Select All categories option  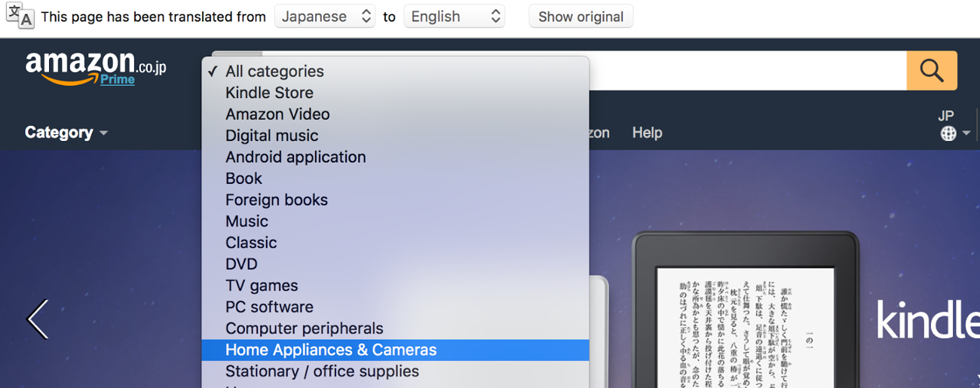395,72
